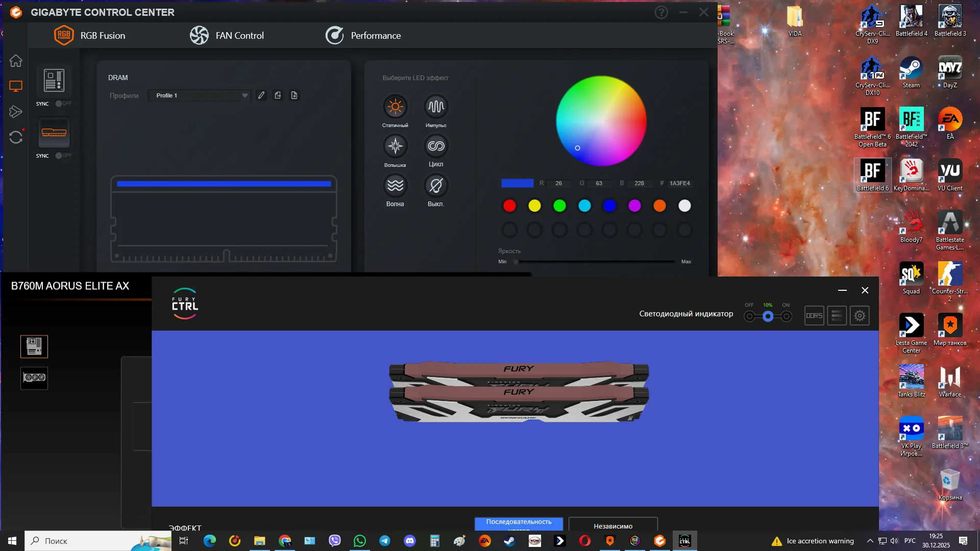This screenshot has width=980, height=551.
Task: Show hidden system tray icons
Action: coord(870,541)
